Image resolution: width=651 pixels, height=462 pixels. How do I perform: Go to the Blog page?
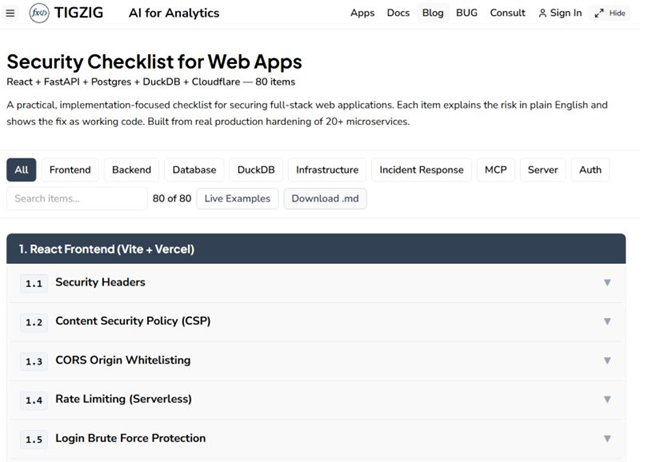pos(433,13)
